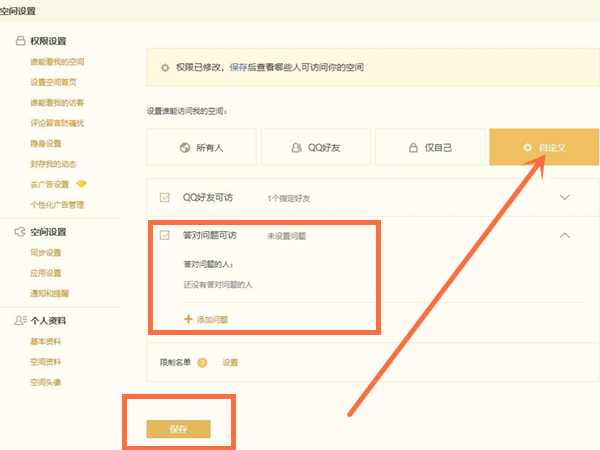Screen dimensions: 600x450
Task: Click the share icon beside 空间设置
Action: [x=19, y=232]
